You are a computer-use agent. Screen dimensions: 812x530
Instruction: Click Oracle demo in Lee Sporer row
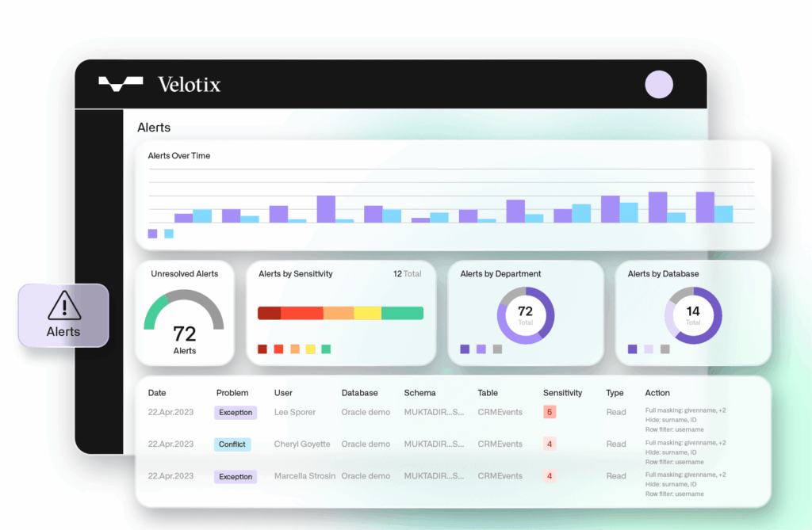(366, 412)
